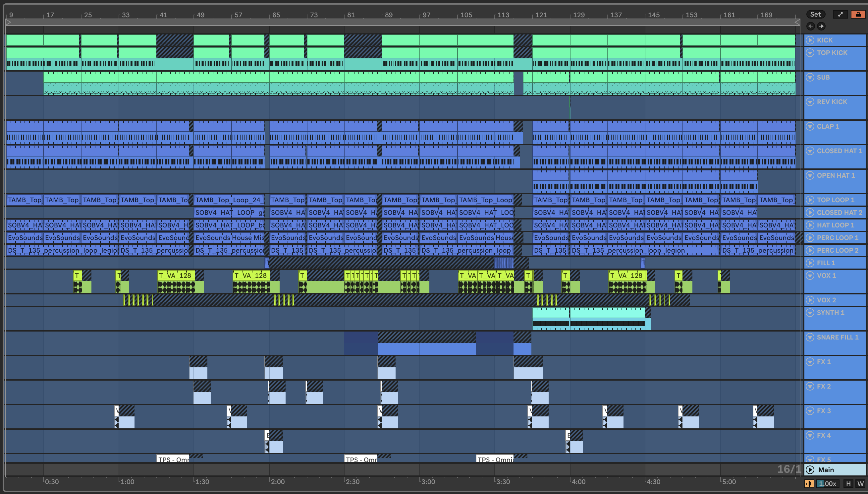Viewport: 868px width, 494px height.
Task: Select the first TPS - Omr clip on FX 5
Action: (x=173, y=459)
